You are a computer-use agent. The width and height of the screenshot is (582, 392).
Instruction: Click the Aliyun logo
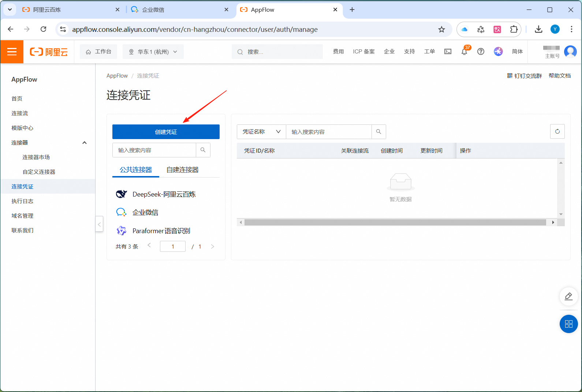pos(49,52)
